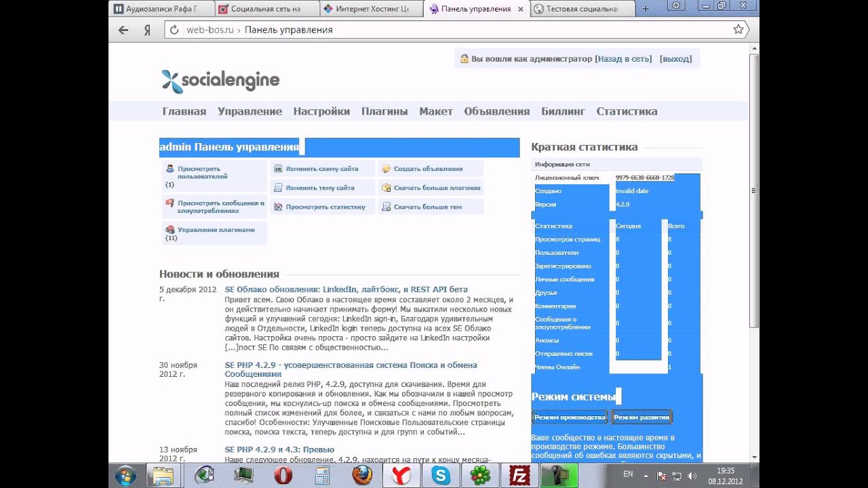Launch Opera from the taskbar
Screen dimensions: 868x488
coord(283,476)
